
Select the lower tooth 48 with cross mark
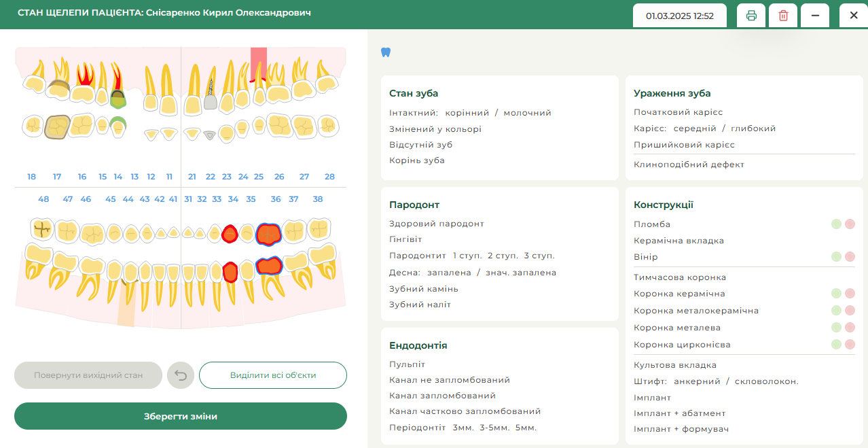pyautogui.click(x=42, y=229)
